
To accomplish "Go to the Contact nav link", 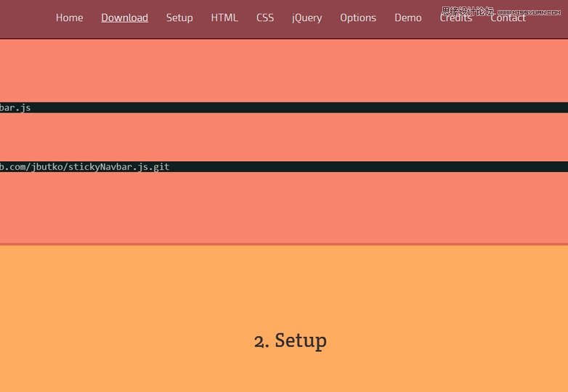I will (508, 17).
